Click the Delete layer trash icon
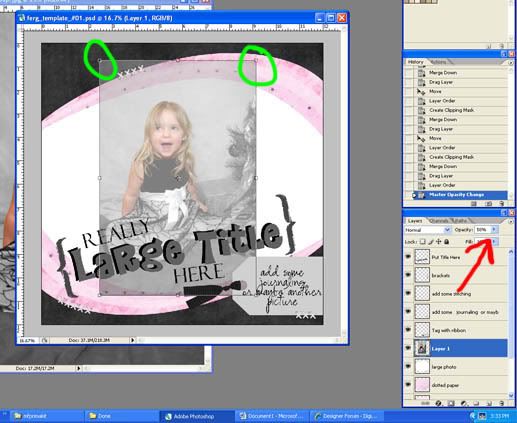This screenshot has width=517, height=423. click(502, 403)
